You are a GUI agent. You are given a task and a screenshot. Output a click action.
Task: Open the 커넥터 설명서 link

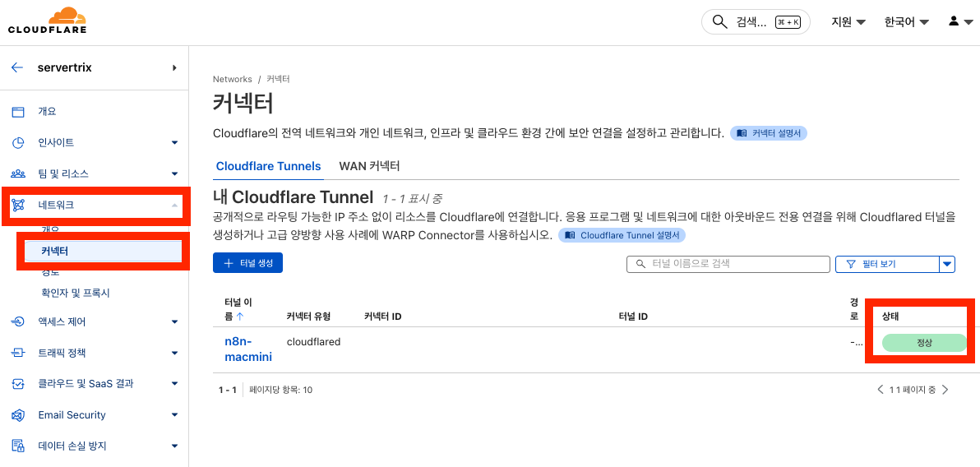tap(769, 134)
